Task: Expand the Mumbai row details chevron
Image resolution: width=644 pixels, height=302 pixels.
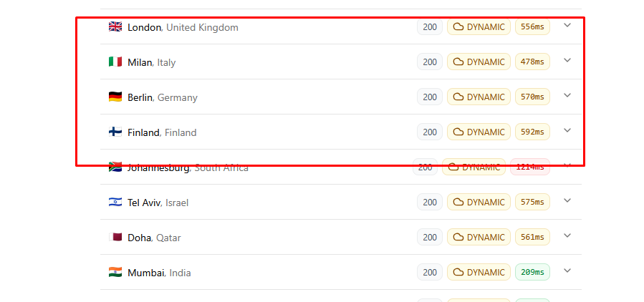Action: coord(567,271)
